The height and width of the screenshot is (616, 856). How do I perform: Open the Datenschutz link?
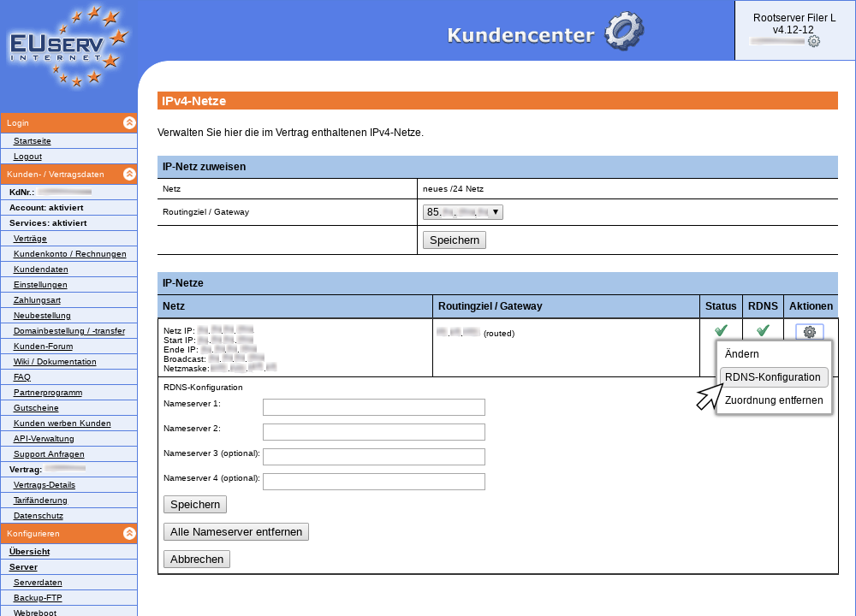point(39,516)
